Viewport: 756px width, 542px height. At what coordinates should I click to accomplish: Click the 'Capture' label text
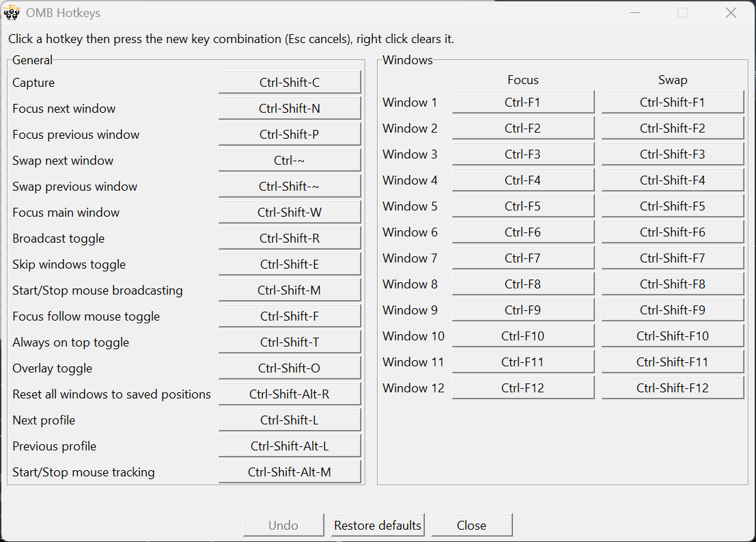[33, 83]
